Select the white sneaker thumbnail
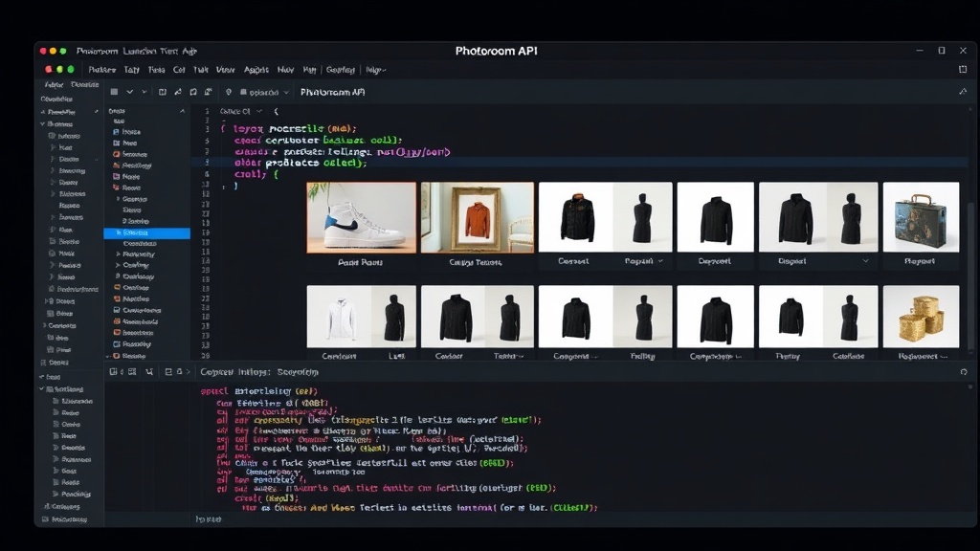The image size is (980, 551). click(361, 217)
